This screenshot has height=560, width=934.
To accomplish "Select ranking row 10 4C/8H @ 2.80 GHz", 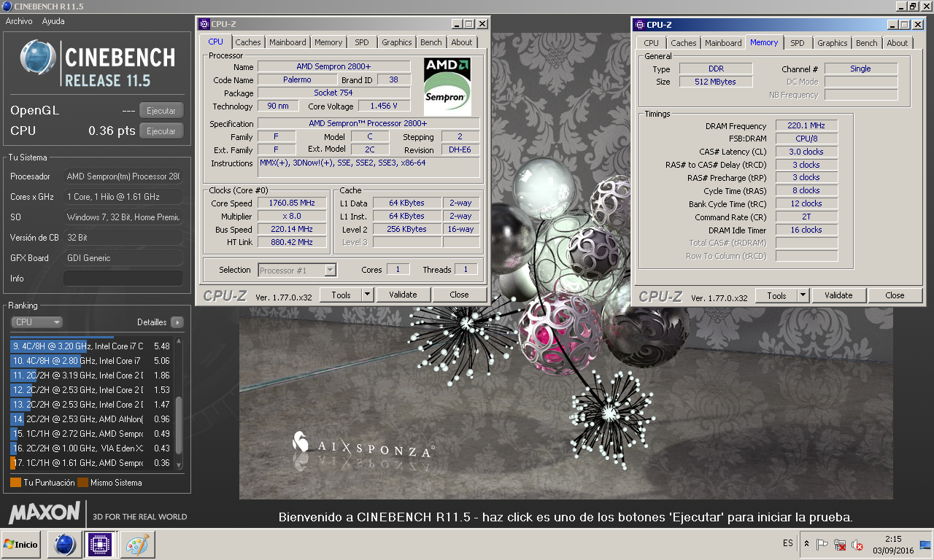I will (x=90, y=360).
